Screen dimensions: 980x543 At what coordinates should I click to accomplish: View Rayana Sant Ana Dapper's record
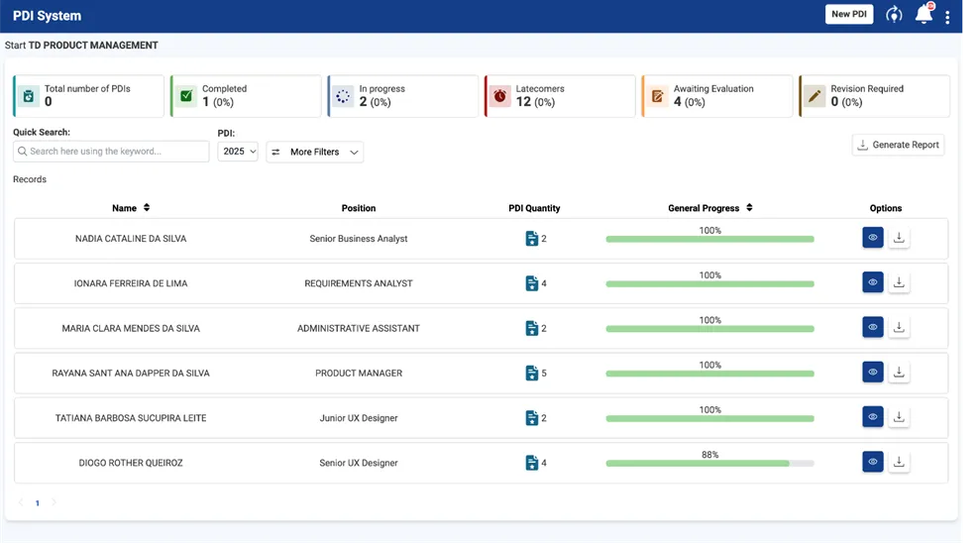pos(873,372)
